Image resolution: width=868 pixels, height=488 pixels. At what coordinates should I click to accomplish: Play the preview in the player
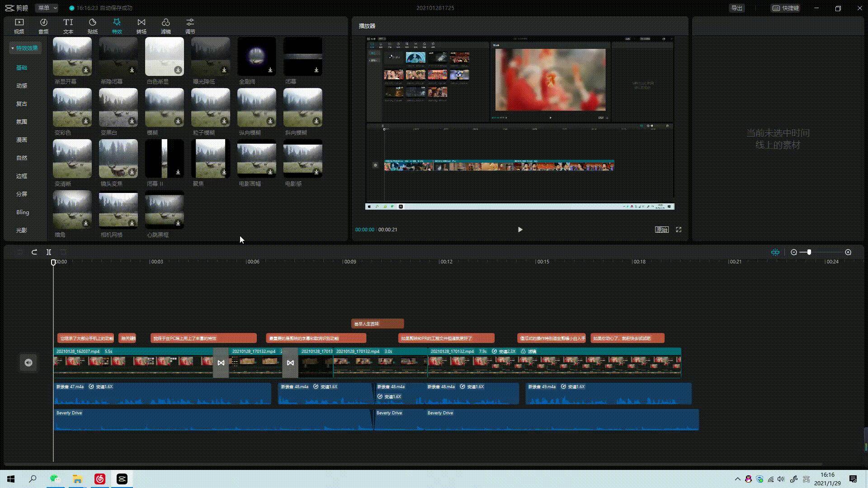pyautogui.click(x=520, y=230)
